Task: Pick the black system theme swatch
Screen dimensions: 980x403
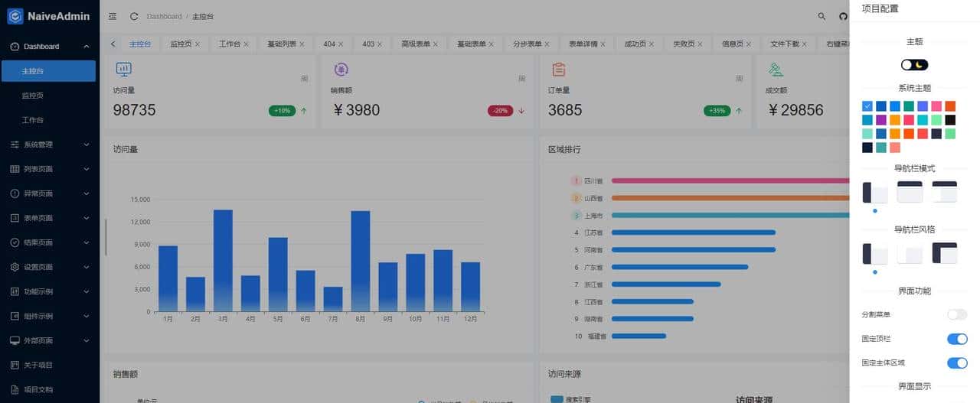Action: click(950, 120)
